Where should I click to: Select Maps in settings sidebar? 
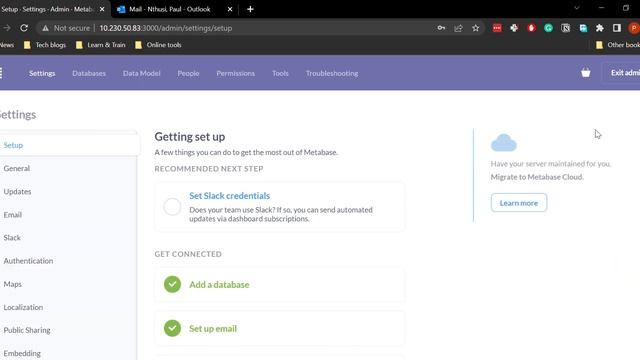[x=68, y=284]
